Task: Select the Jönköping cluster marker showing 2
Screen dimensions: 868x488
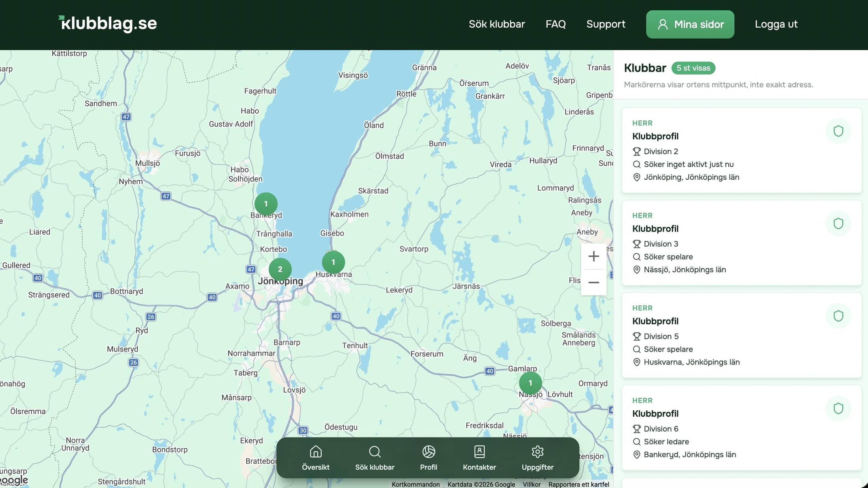Action: 280,269
